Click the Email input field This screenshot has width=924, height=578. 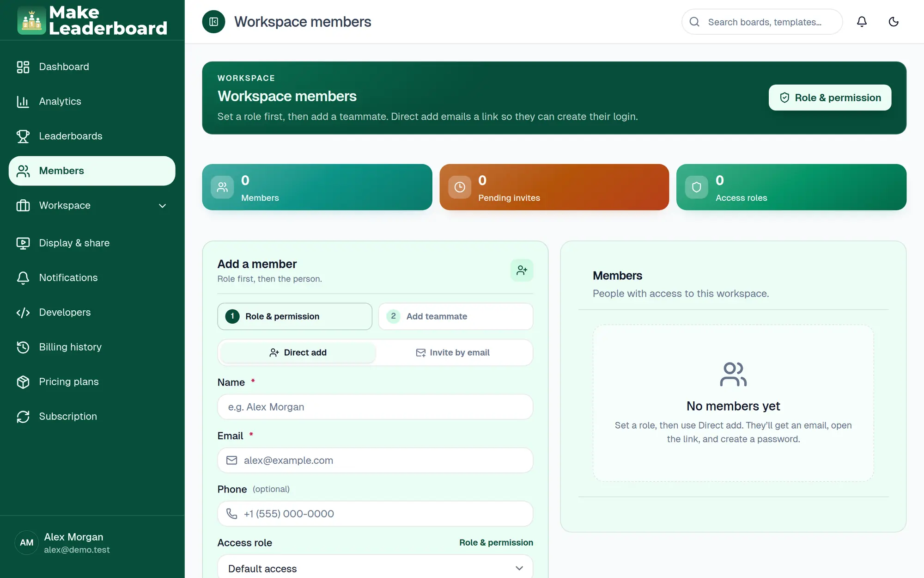coord(375,460)
